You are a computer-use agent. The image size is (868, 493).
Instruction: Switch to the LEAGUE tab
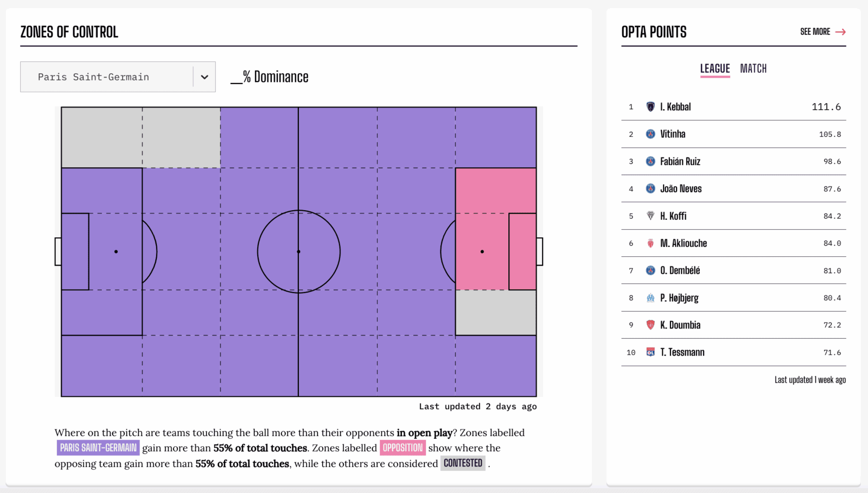(715, 68)
